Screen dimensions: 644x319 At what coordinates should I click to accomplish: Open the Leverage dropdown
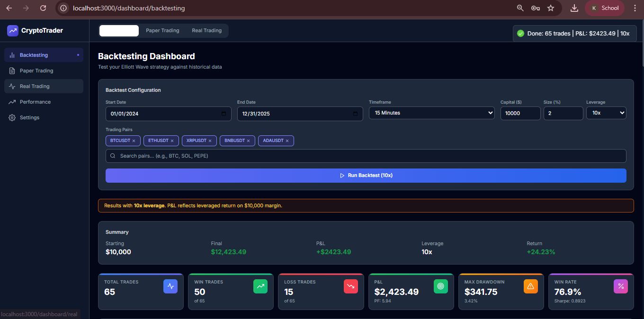tap(606, 113)
